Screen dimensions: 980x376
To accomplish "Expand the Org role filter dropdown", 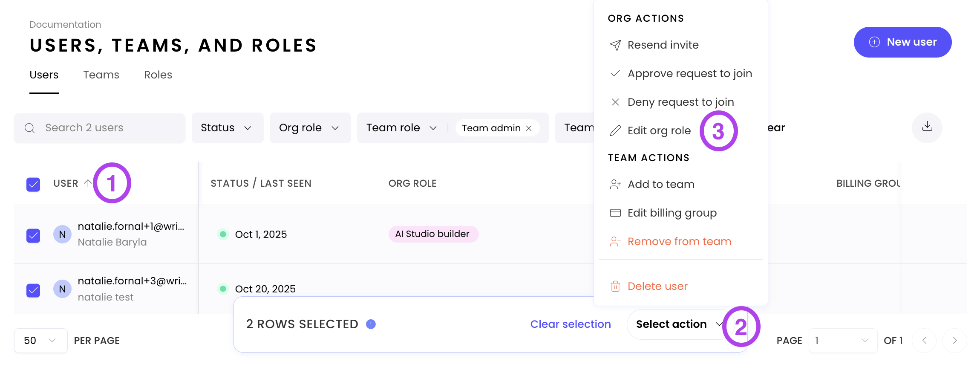I will 310,128.
